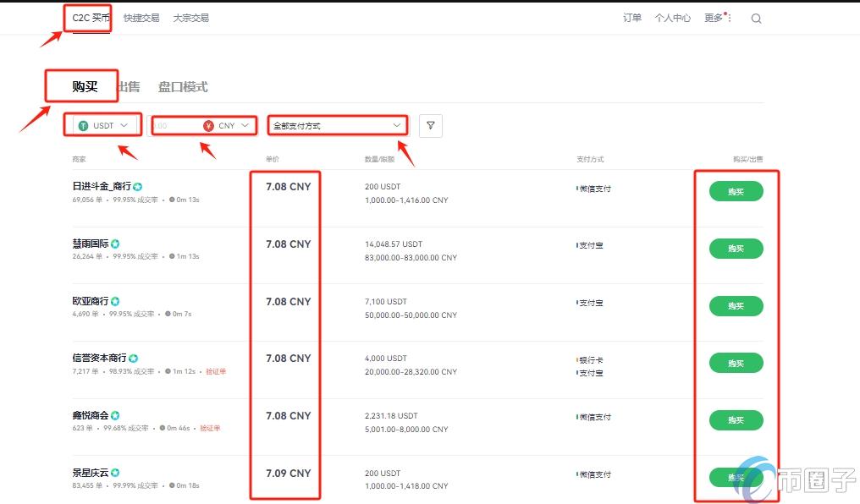Click 购买 button on 日进斗金_商行 row

735,191
